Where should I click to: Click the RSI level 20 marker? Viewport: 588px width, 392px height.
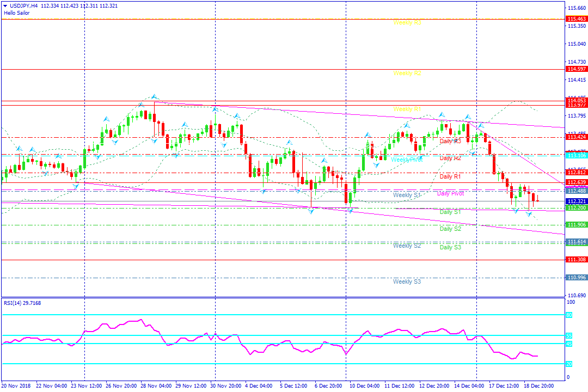[568, 364]
